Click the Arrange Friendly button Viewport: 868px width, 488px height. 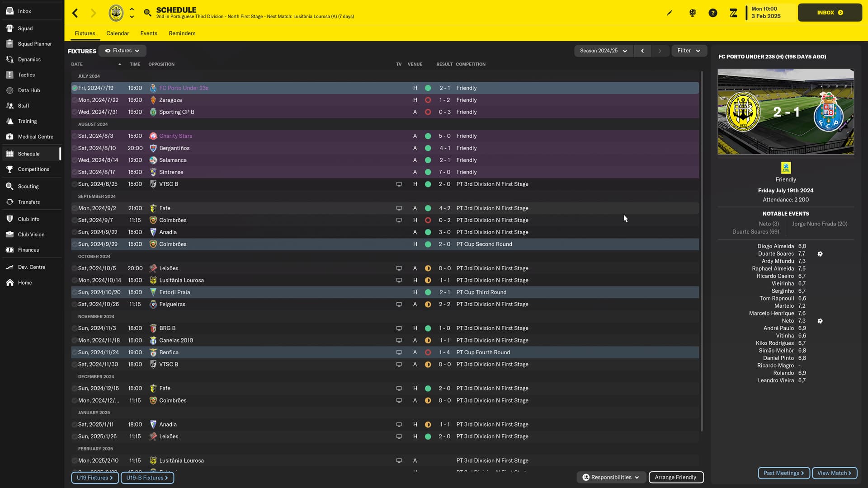(676, 477)
